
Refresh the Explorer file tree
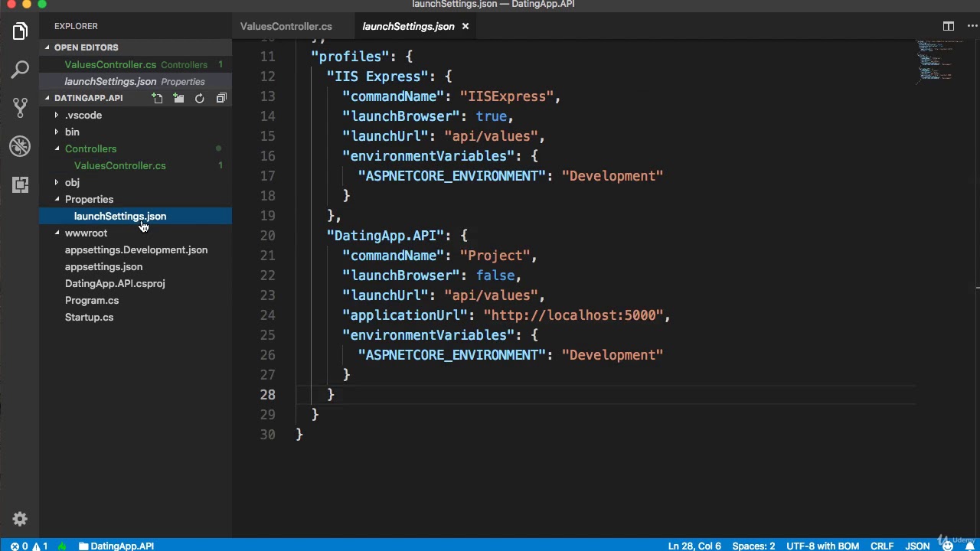click(x=200, y=98)
